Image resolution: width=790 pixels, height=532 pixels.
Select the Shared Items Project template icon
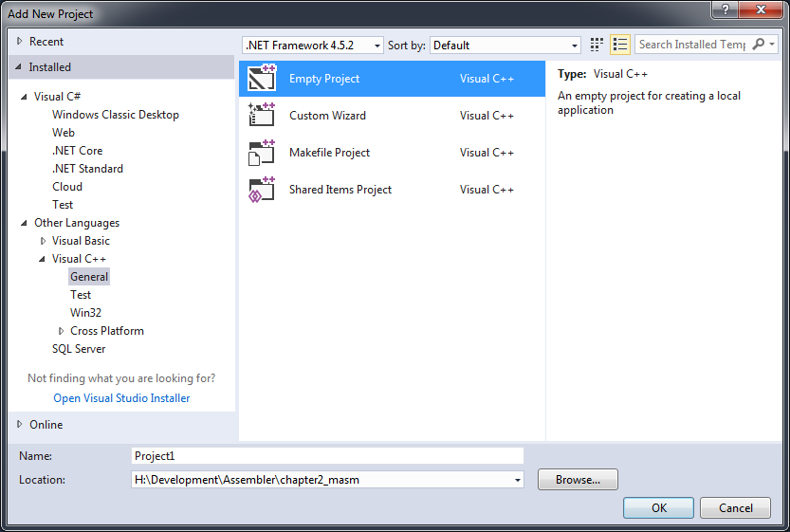262,190
